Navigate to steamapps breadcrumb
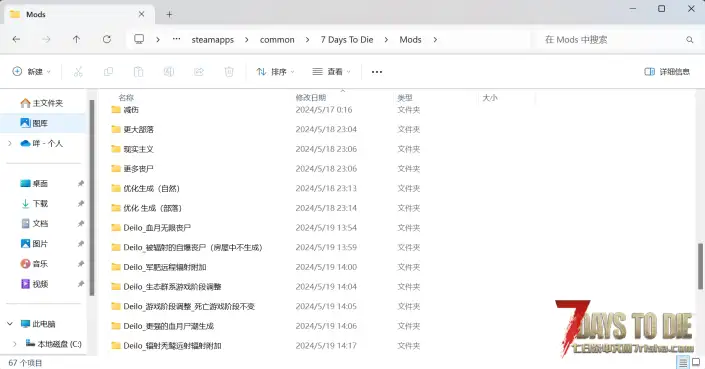This screenshot has height=369, width=705. [213, 40]
